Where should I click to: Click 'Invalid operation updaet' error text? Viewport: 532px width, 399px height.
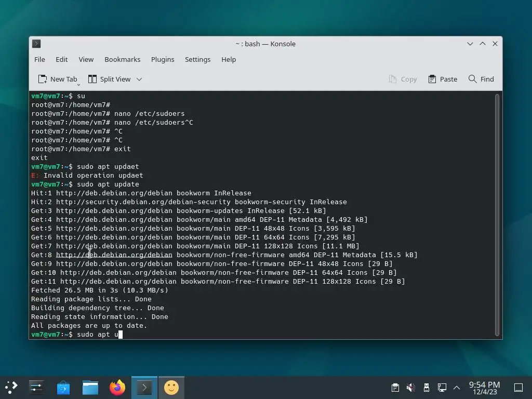[94, 176]
